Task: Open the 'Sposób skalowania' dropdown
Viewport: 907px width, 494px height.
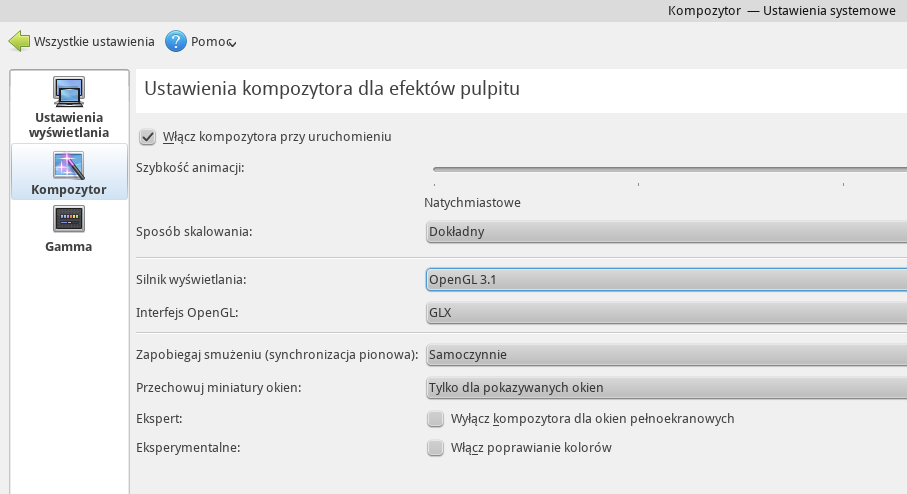Action: coord(665,232)
